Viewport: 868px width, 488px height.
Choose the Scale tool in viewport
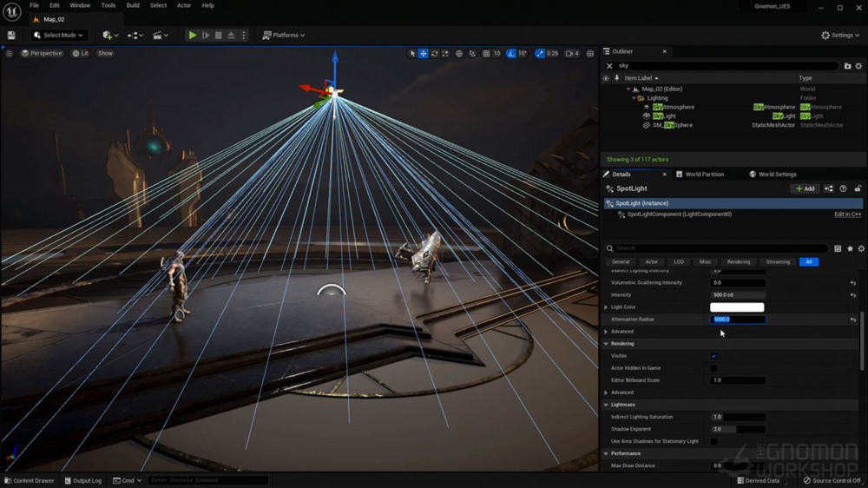click(x=445, y=53)
